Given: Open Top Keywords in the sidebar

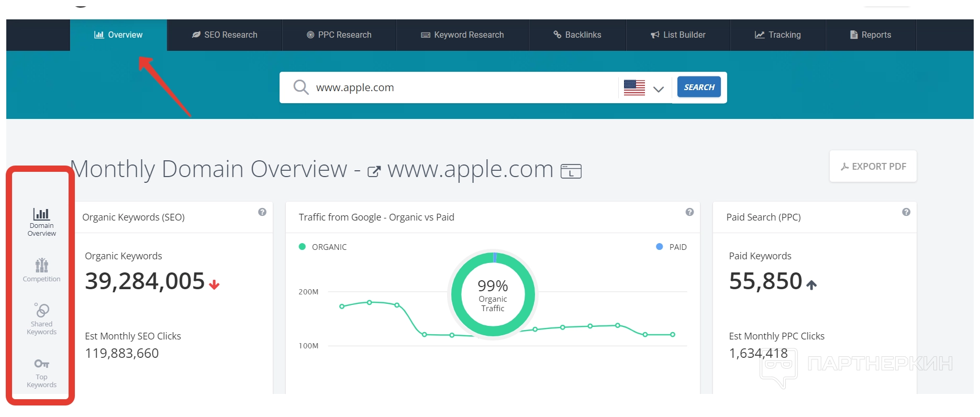Looking at the screenshot, I should point(42,374).
